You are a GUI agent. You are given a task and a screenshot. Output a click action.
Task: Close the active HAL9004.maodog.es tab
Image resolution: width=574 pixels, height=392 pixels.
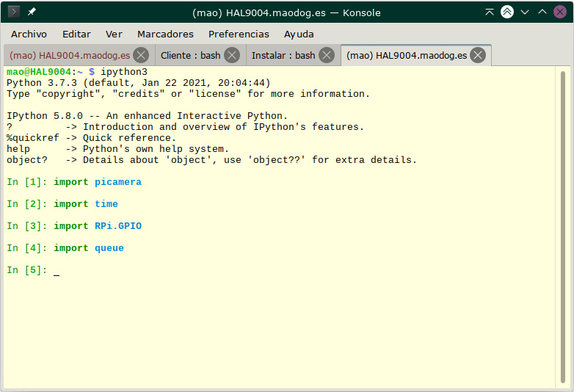coord(478,56)
